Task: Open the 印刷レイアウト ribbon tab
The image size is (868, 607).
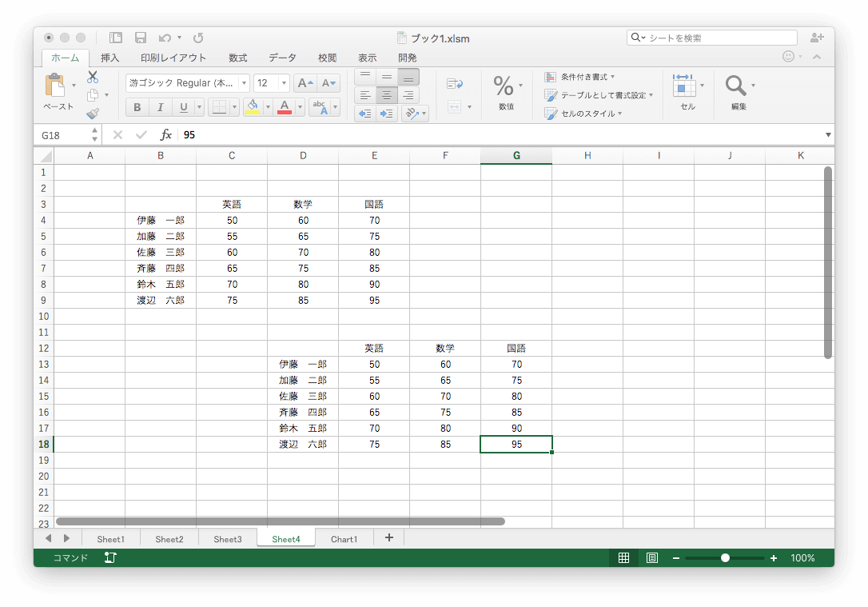Action: click(x=173, y=58)
